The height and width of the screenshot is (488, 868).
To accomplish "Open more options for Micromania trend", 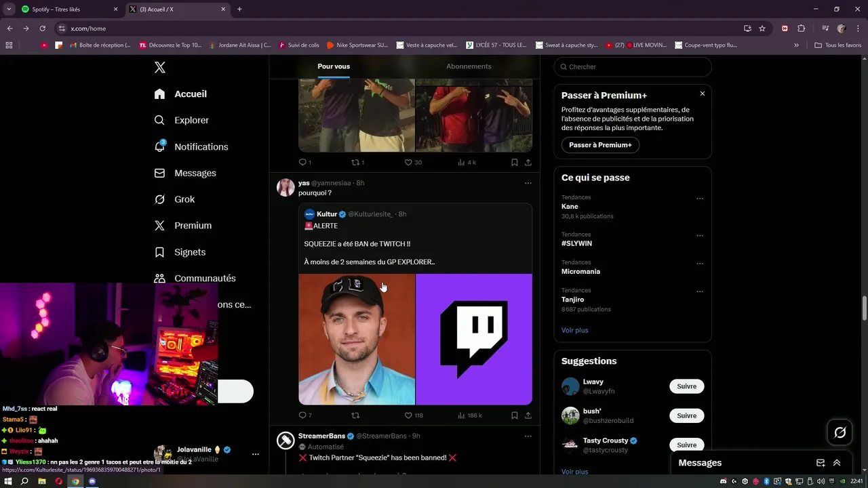I will pyautogui.click(x=700, y=264).
